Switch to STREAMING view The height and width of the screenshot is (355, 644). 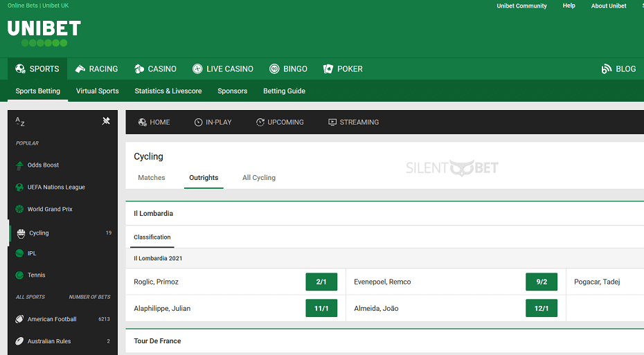point(353,122)
